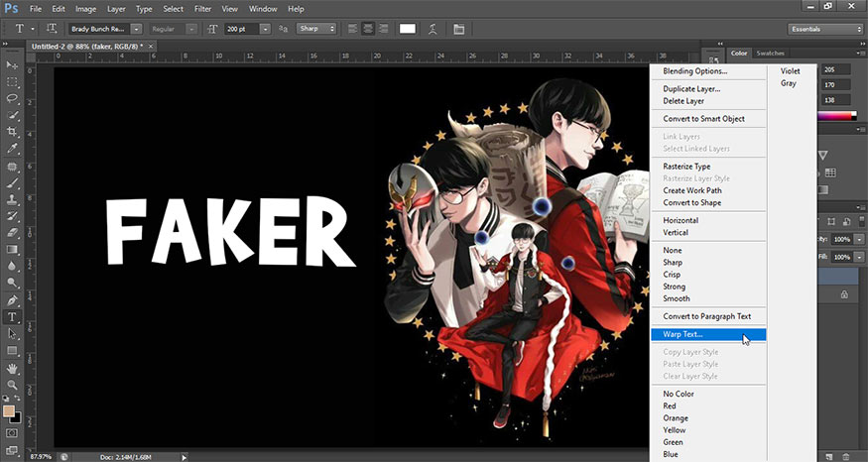Toggle text orientation icon in options bar
Image resolution: width=868 pixels, height=462 pixels.
pos(52,29)
